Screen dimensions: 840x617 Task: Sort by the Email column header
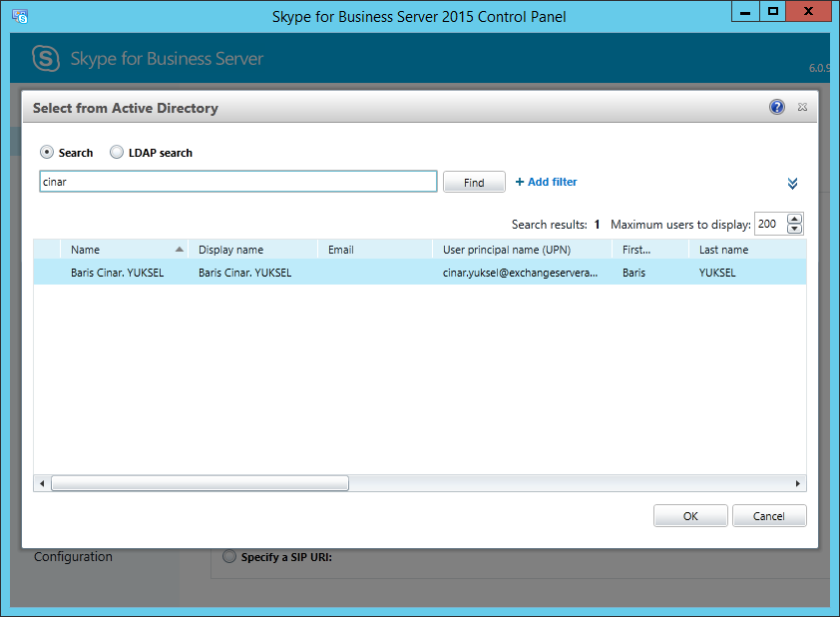click(x=375, y=250)
